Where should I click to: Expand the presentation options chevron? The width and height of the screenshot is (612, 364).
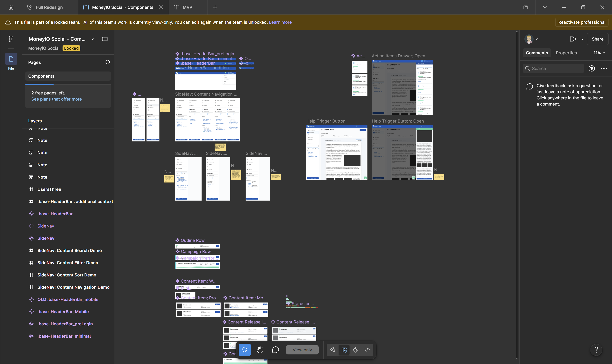[x=582, y=39]
